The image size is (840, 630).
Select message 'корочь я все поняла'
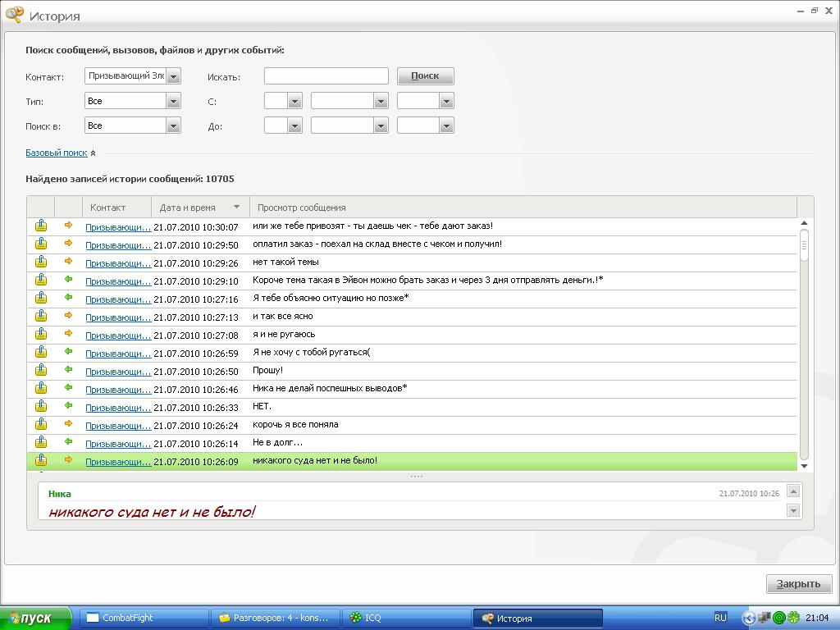(295, 424)
